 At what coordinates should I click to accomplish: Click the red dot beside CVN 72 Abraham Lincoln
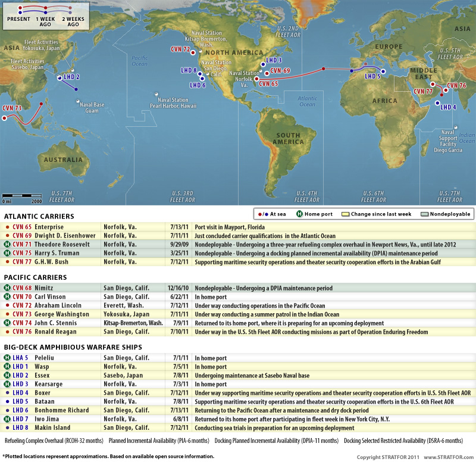pyautogui.click(x=8, y=305)
